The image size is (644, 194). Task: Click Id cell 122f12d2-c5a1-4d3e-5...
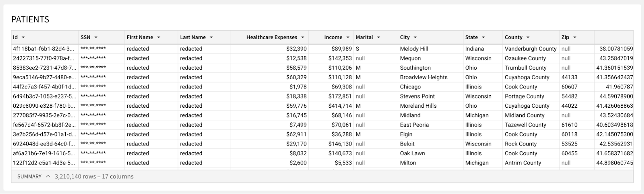pyautogui.click(x=45, y=163)
